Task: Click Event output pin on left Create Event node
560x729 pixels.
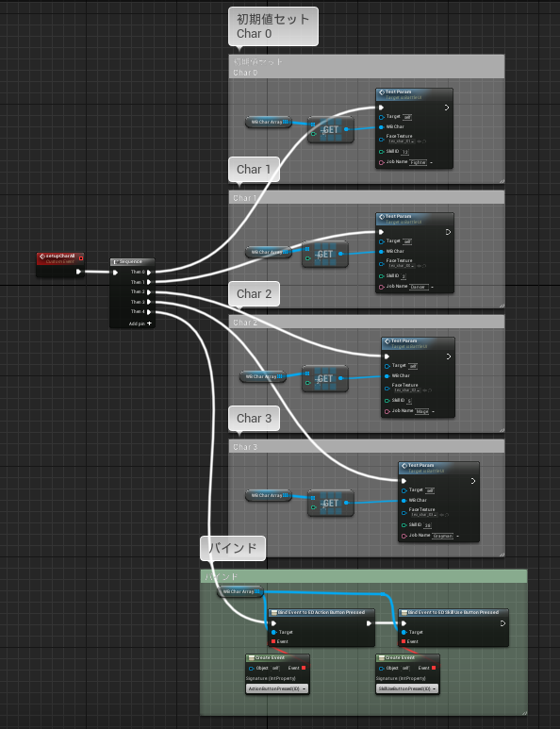Action: tap(304, 668)
